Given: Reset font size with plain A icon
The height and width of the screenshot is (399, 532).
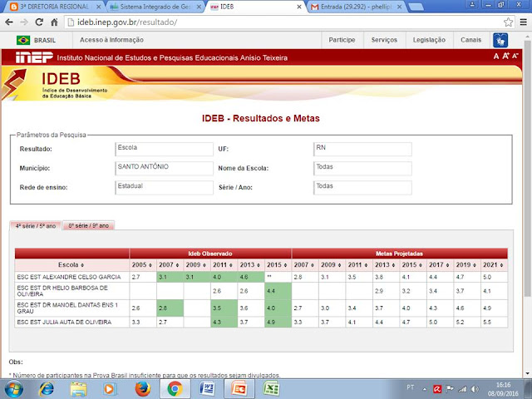Looking at the screenshot, I should point(496,57).
